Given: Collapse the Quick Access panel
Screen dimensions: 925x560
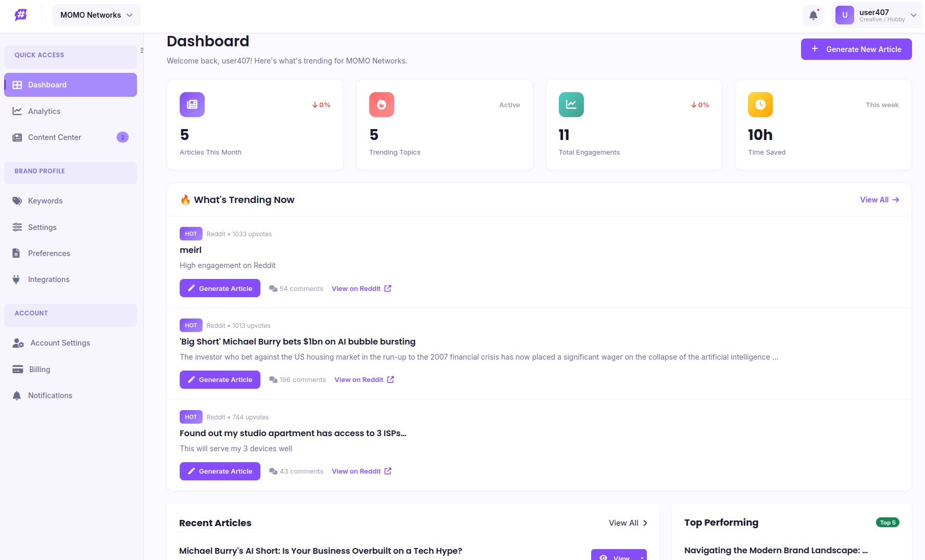Looking at the screenshot, I should (x=142, y=50).
